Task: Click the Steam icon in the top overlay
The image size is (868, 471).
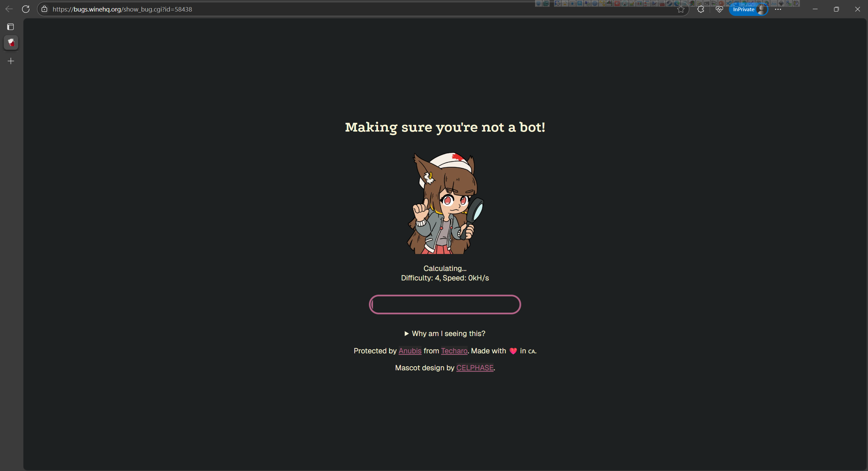Action: tap(669, 3)
